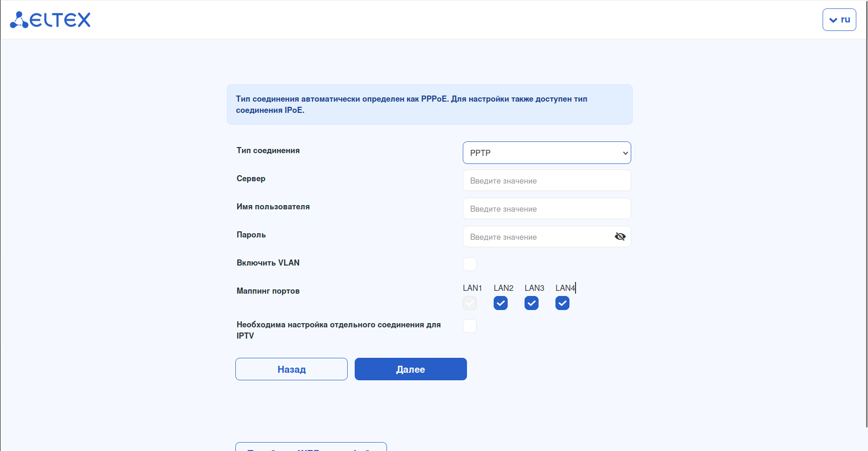868x451 pixels.
Task: Click the partially visible button at page bottom
Action: pos(311,447)
